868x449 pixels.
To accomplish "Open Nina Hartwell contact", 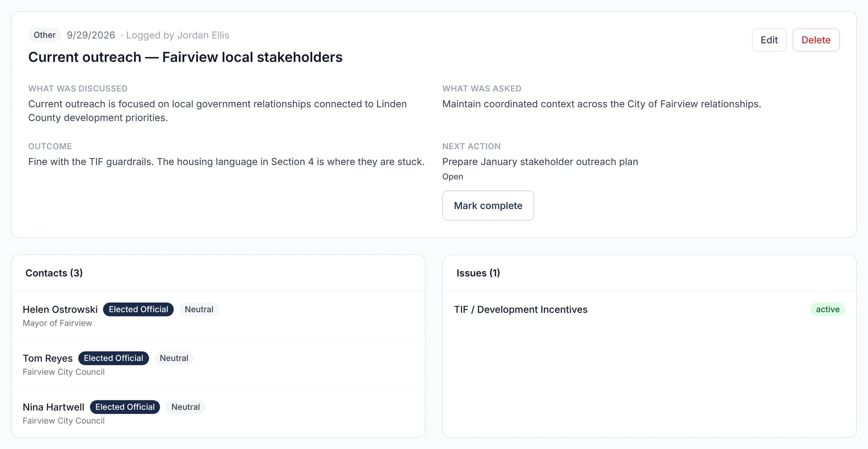I will pyautogui.click(x=53, y=407).
